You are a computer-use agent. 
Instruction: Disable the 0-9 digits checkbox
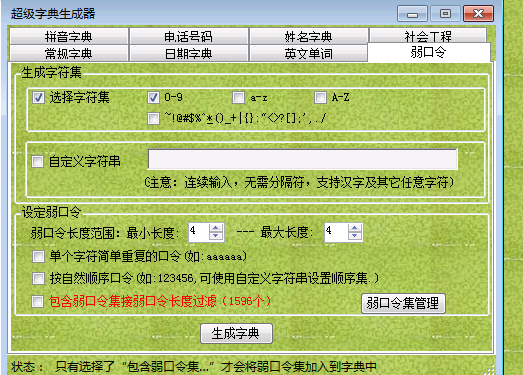153,97
